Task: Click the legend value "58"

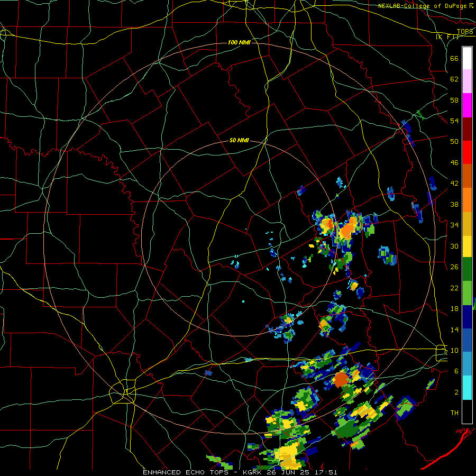Action: point(454,100)
